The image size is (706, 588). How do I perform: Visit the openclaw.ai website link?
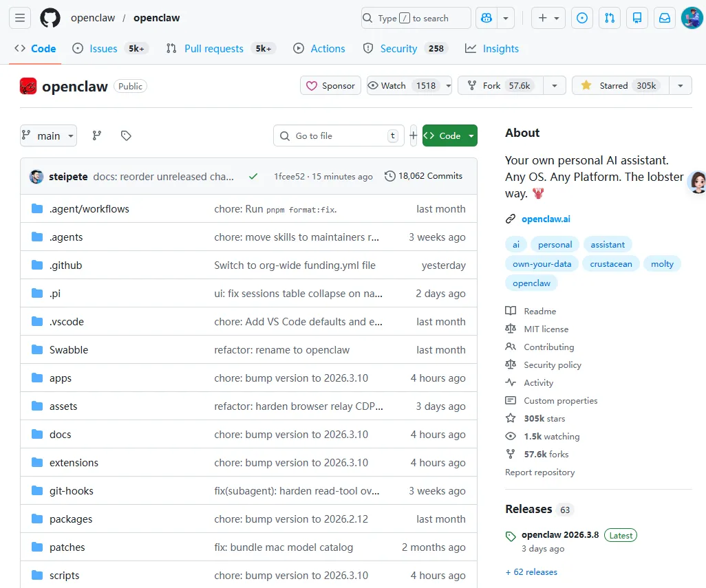point(546,219)
